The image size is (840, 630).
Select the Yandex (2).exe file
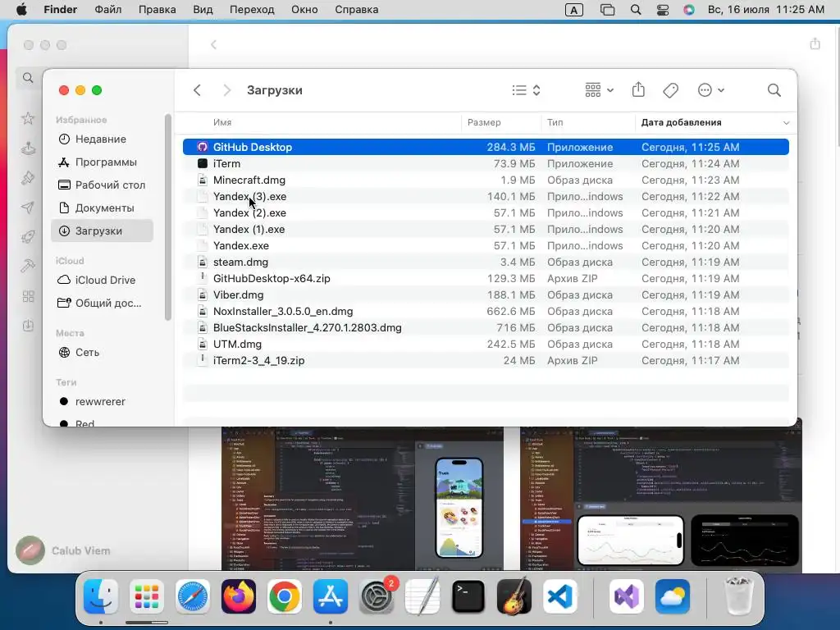[486, 212]
